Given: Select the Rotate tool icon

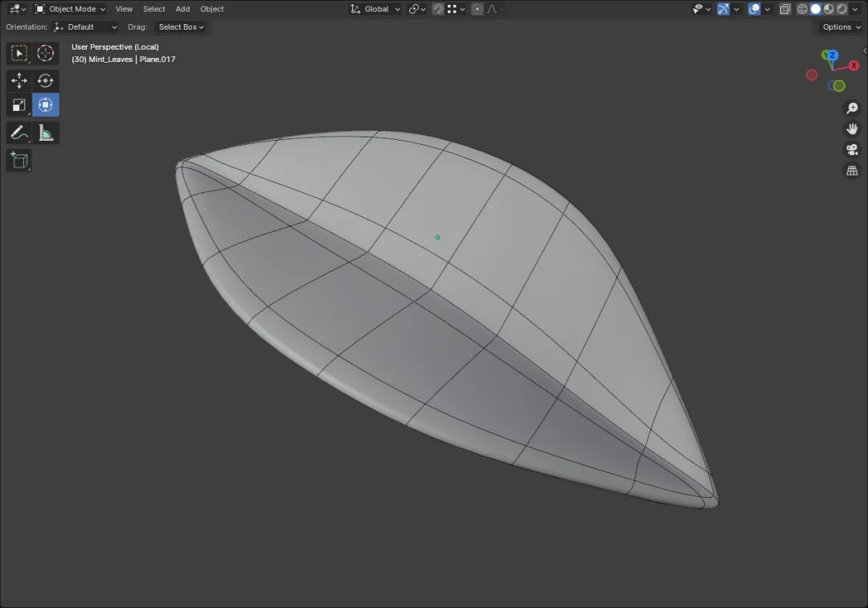Looking at the screenshot, I should 45,80.
